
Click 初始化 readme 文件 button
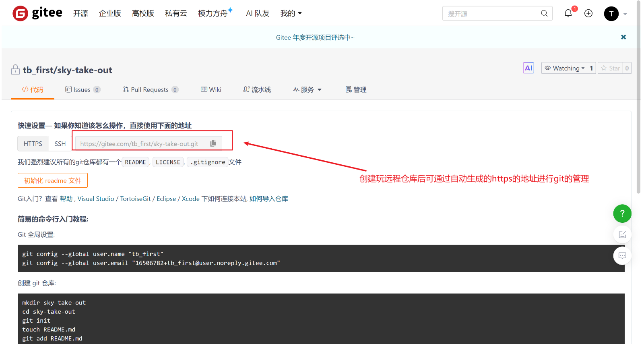[x=53, y=180]
